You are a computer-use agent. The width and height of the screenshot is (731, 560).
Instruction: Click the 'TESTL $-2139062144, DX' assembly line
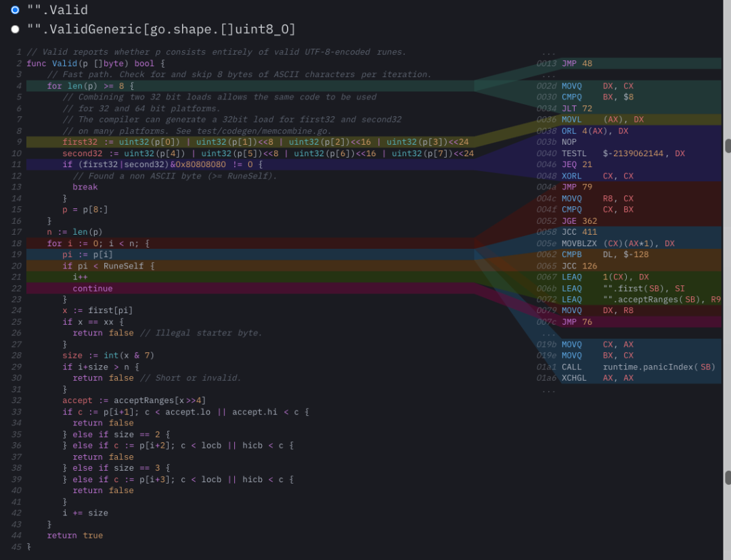(x=623, y=154)
